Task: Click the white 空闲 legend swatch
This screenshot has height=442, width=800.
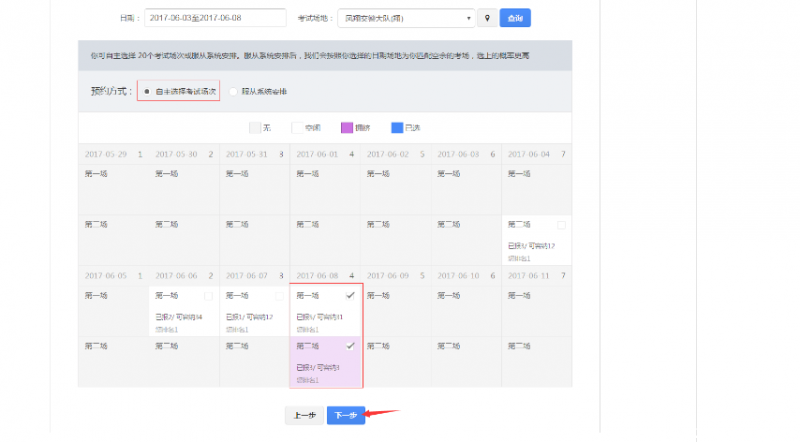Action: 297,128
